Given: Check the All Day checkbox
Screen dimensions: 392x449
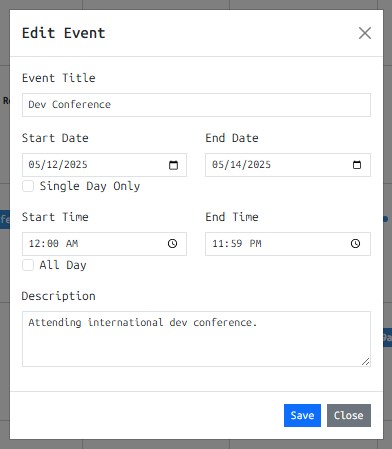Looking at the screenshot, I should click(x=28, y=265).
